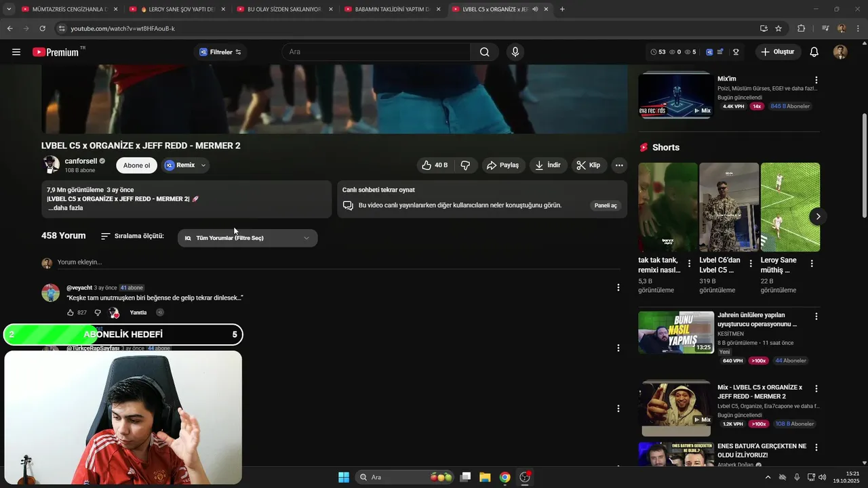The image size is (868, 488).
Task: Open the 'Tüm Yorumlar (Filtre Seç)' dropdown
Action: click(248, 238)
